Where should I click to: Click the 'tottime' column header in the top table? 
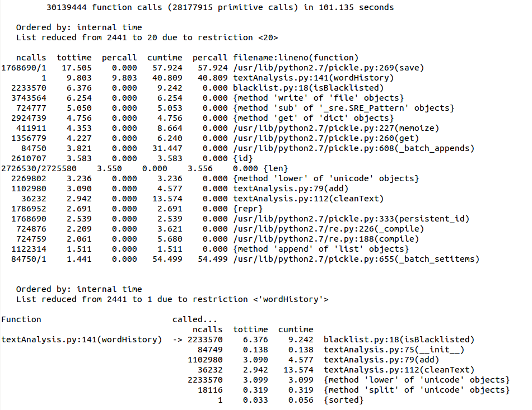pyautogui.click(x=74, y=58)
